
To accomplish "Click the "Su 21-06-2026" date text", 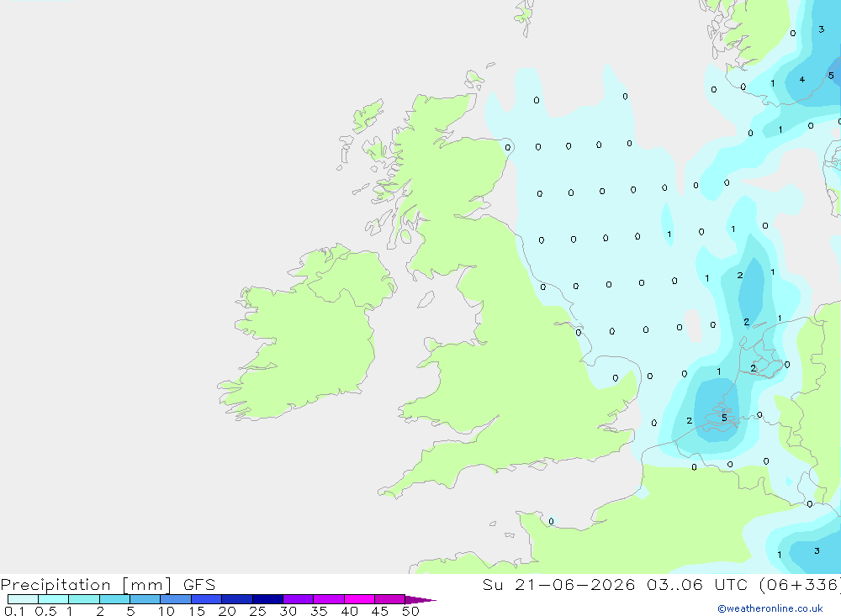I will 559,585.
